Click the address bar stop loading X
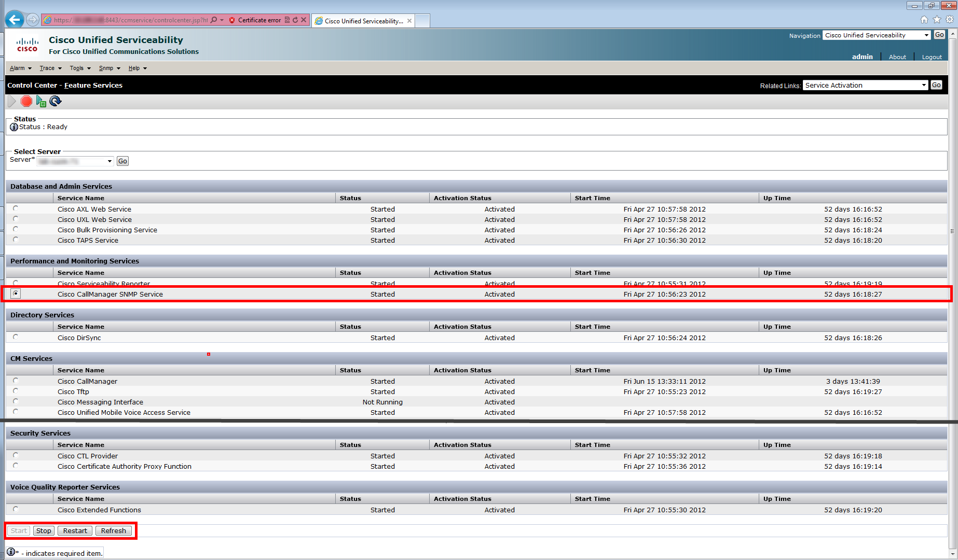Screen dimensions: 958x560 click(304, 20)
